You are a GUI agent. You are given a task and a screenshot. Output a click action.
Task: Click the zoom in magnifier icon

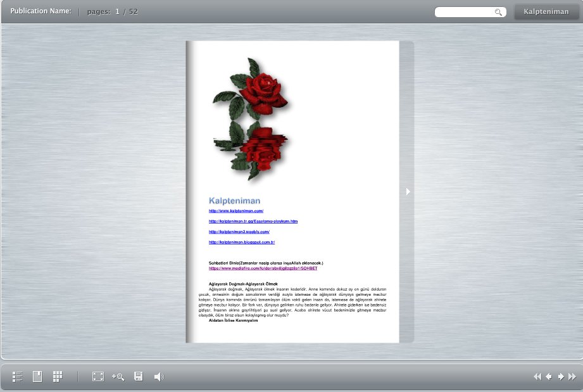pos(118,377)
